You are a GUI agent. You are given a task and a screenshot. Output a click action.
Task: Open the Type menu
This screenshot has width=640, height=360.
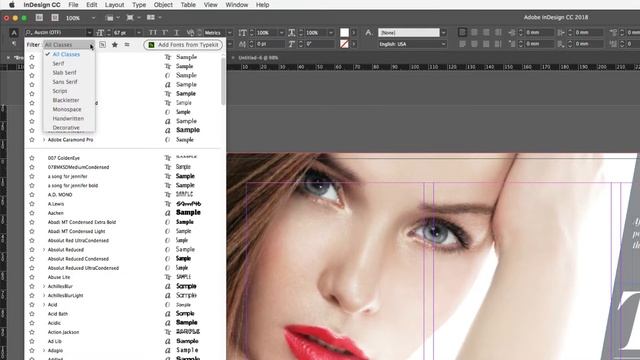pos(139,5)
